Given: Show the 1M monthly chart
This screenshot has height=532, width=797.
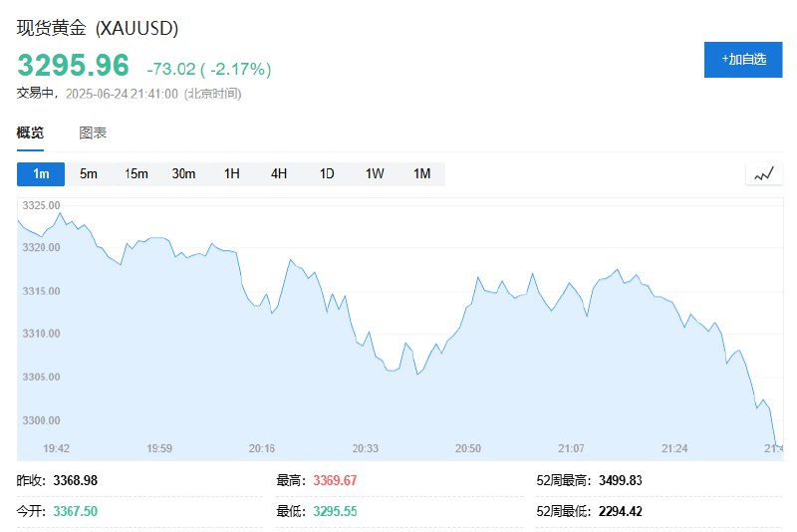Looking at the screenshot, I should point(421,173).
